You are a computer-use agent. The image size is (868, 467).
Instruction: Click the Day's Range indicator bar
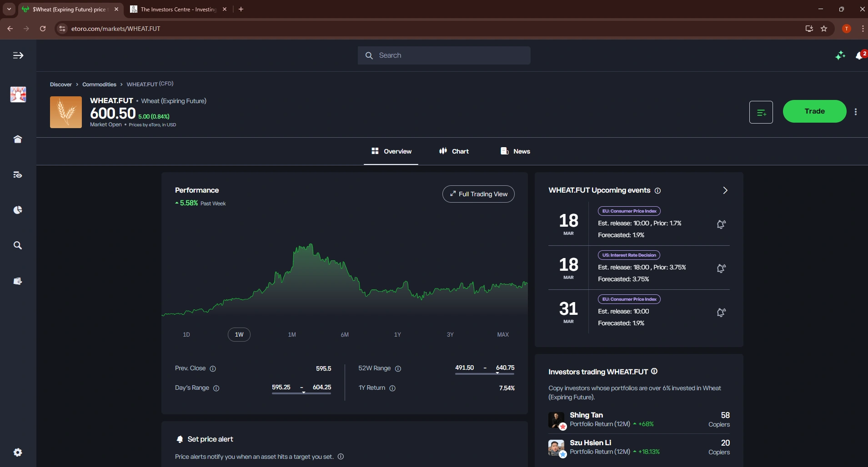[x=301, y=393]
